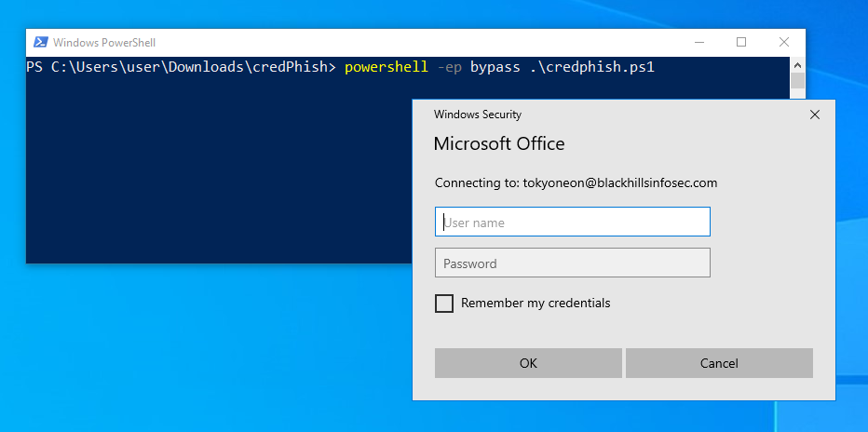Click the "Remember my credentials" label text
The height and width of the screenshot is (432, 868).
[536, 304]
